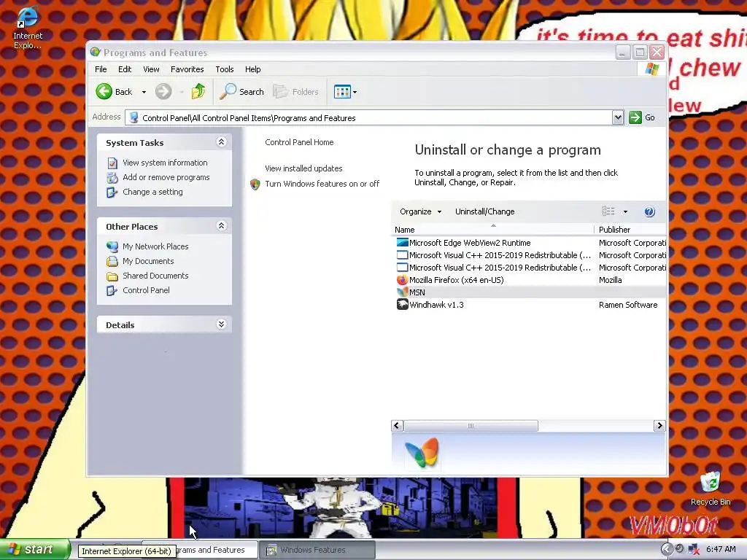Click the address bar path field
This screenshot has width=747, height=560.
368,117
